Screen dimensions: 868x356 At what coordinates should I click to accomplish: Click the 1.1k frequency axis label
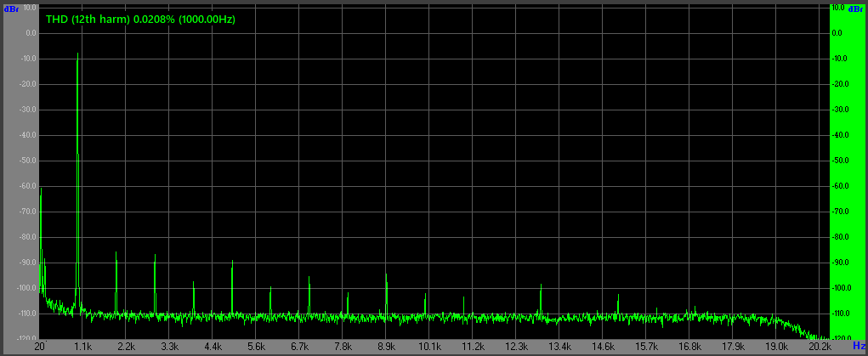pos(83,347)
